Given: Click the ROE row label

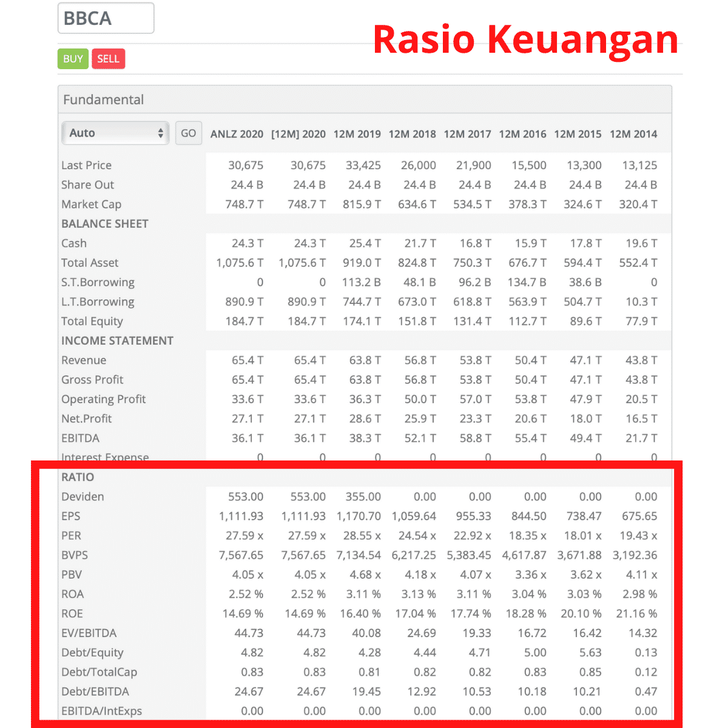Looking at the screenshot, I should point(72,613).
